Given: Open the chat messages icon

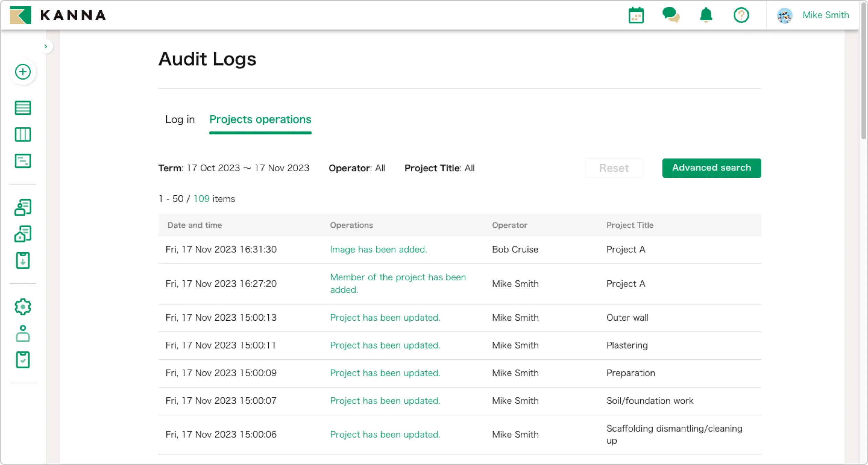Looking at the screenshot, I should [671, 15].
